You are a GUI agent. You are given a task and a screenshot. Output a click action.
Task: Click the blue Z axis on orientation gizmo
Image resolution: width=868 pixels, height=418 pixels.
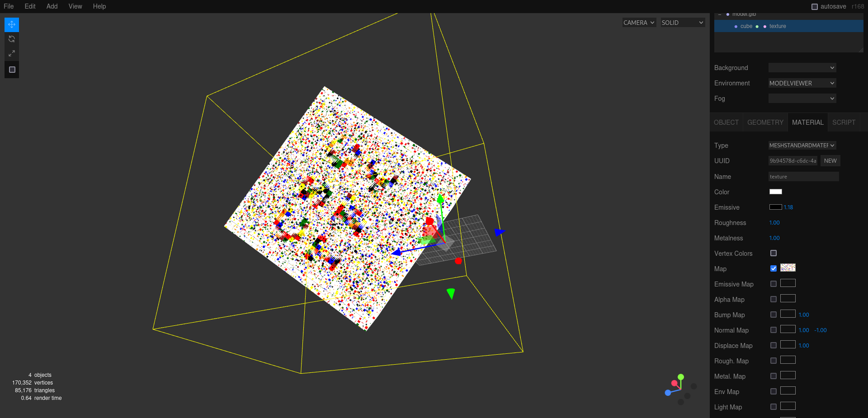click(668, 393)
